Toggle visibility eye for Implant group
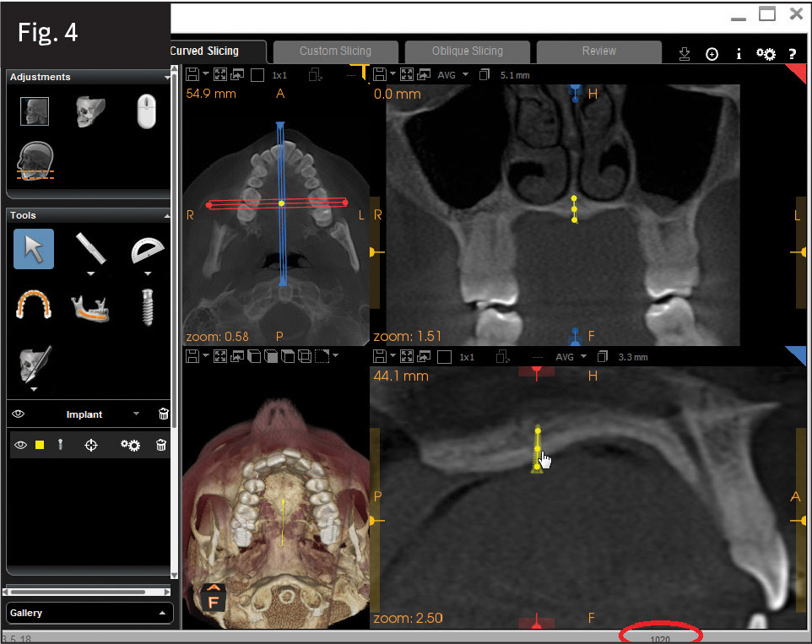812x644 pixels. (x=19, y=414)
